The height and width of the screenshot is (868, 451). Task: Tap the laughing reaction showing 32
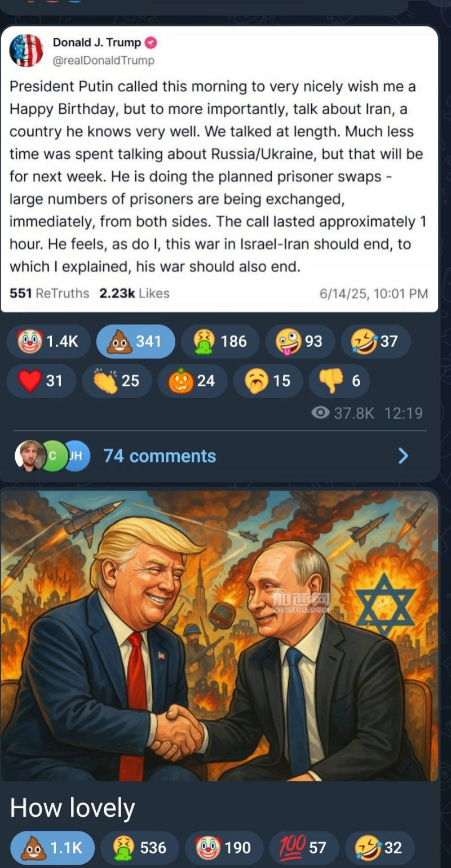click(380, 848)
